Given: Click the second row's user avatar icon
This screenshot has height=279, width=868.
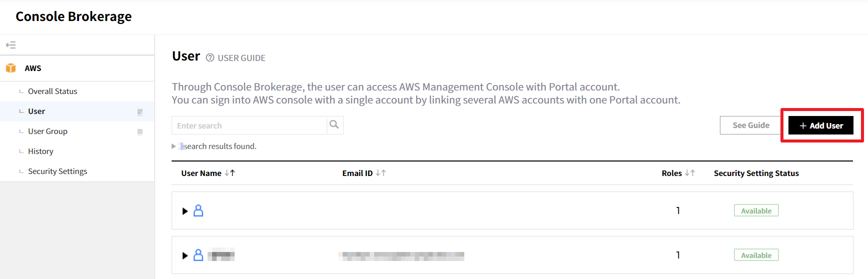Looking at the screenshot, I should pos(199,255).
